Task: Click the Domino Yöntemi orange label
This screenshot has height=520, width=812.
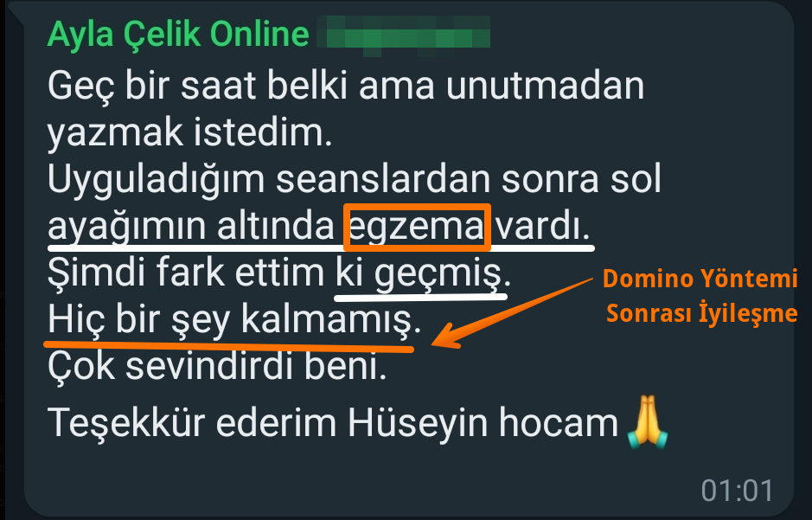Action: point(700,279)
